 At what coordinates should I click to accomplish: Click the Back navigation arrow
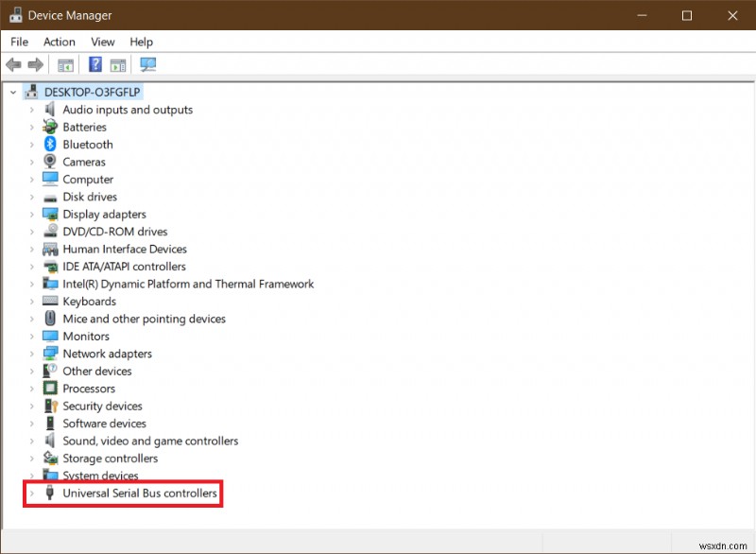13,64
